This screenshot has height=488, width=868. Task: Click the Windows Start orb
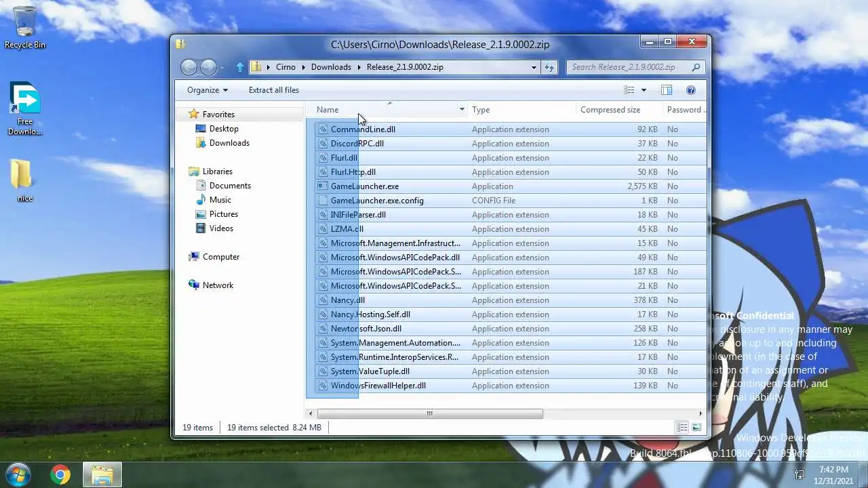[18, 474]
